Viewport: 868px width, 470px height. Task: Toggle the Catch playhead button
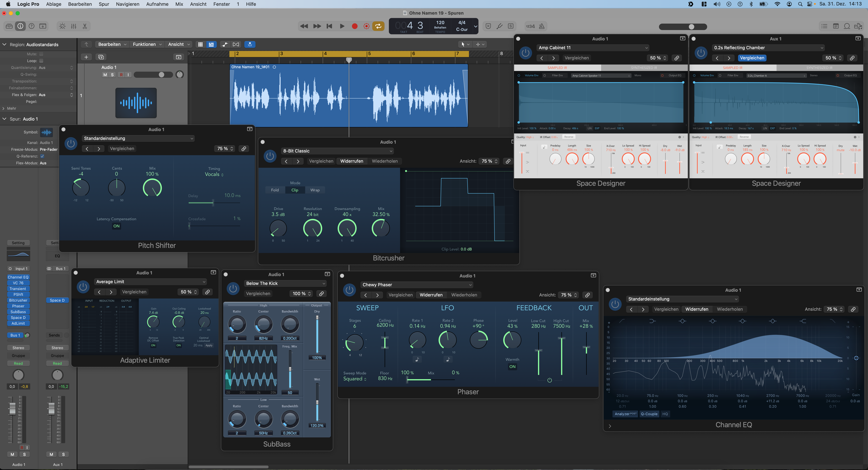click(x=250, y=44)
